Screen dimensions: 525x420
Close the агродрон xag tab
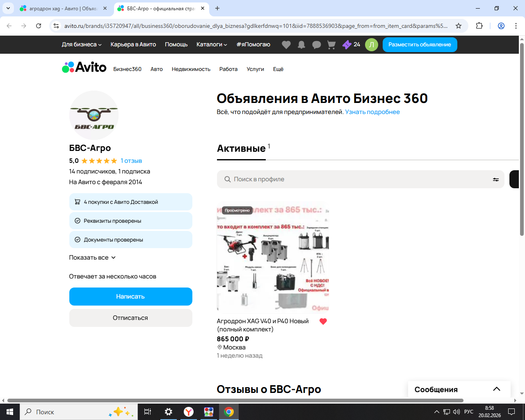coord(105,8)
